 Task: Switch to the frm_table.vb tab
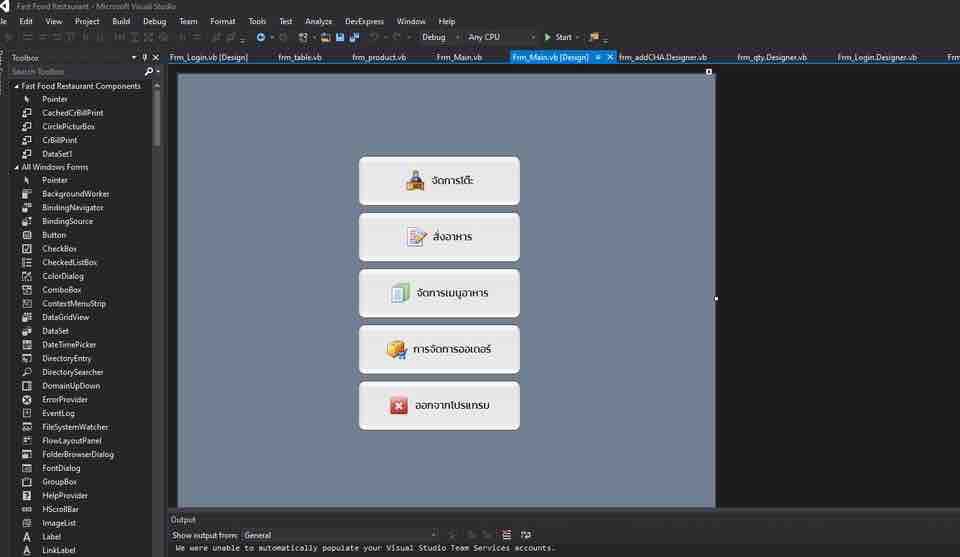(299, 58)
